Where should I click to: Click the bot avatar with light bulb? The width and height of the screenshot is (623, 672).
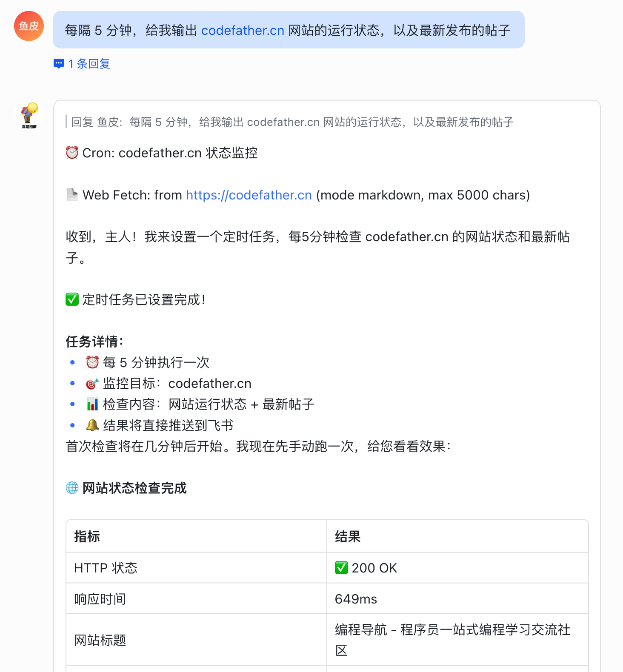click(29, 115)
